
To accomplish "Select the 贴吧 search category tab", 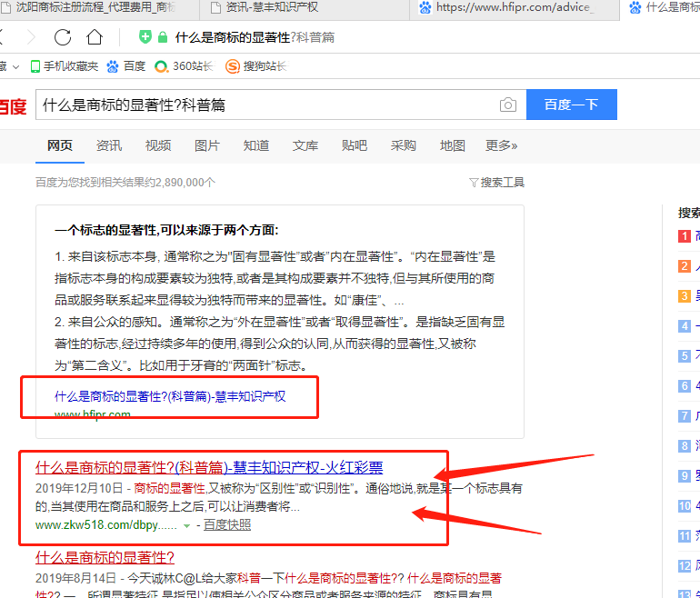I will (354, 145).
